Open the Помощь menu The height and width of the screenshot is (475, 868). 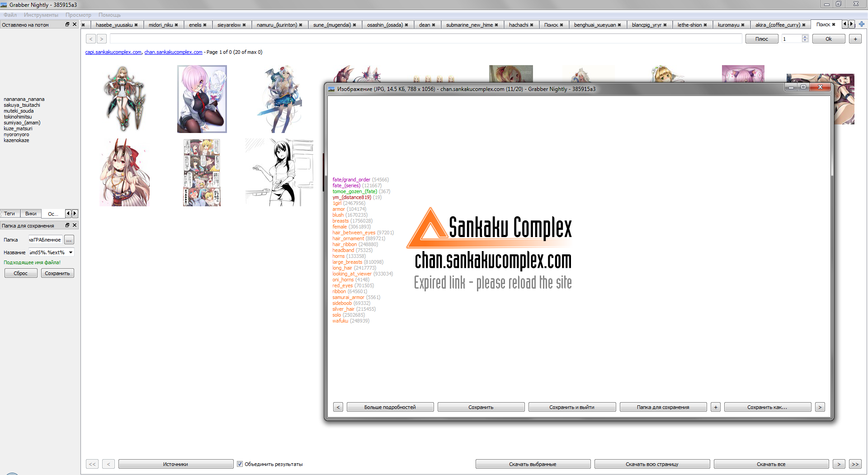[x=110, y=15]
